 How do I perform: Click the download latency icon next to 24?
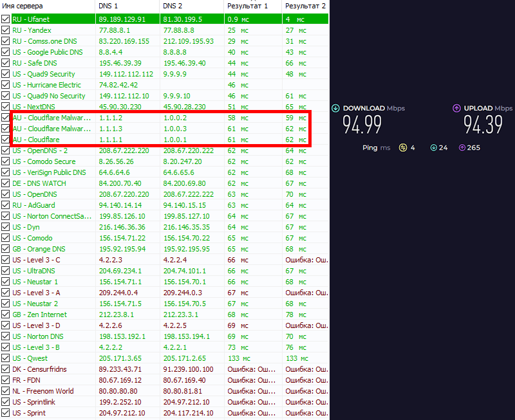pos(433,148)
